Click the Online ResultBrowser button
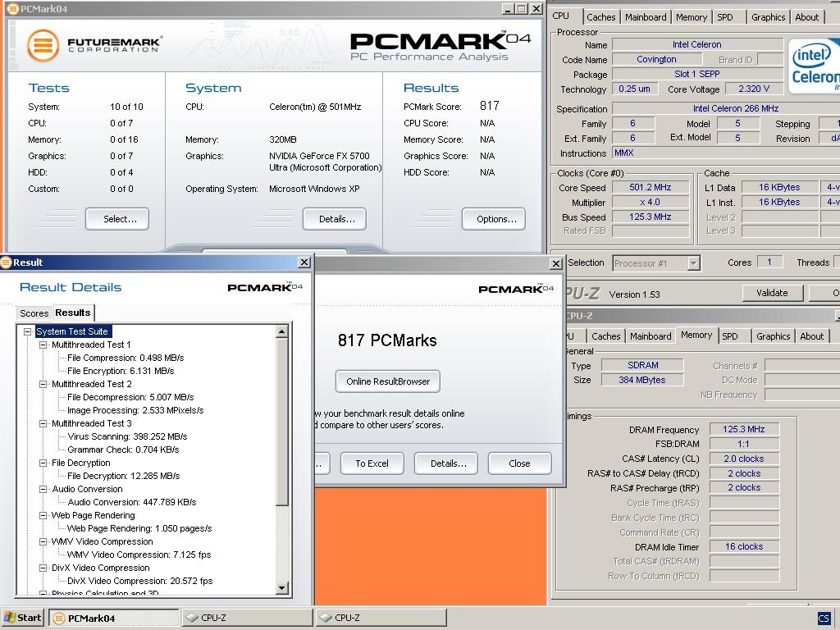Screen dimensions: 840x630 click(x=388, y=381)
